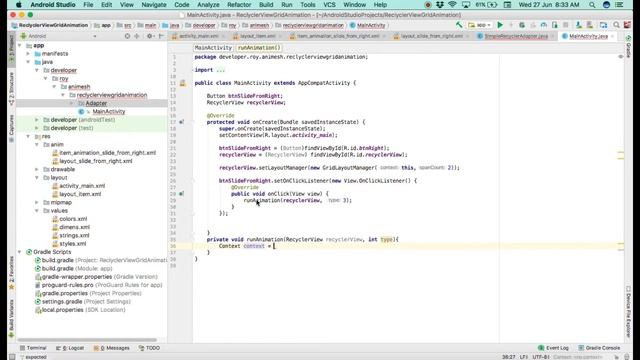Open the Build menu
This screenshot has height=360, width=640.
266,5
